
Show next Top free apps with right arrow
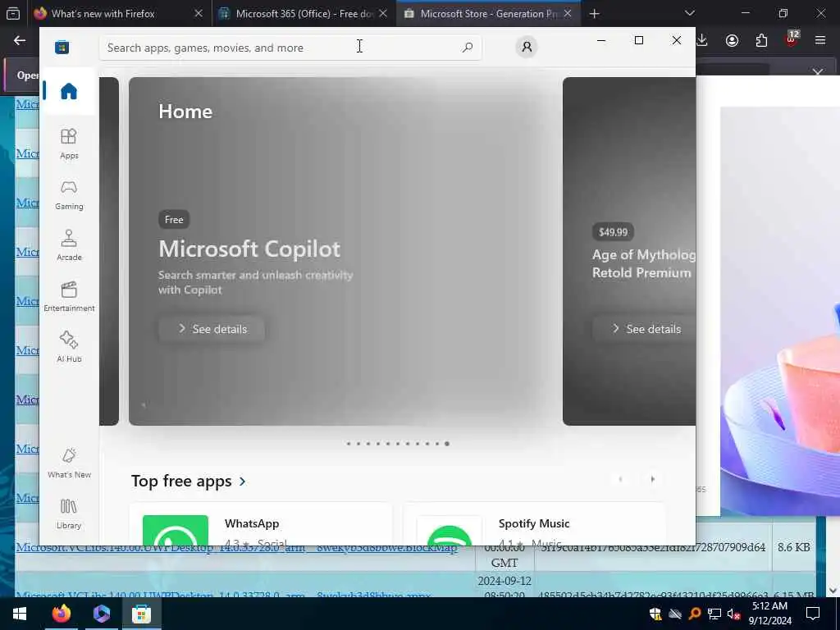pos(652,479)
